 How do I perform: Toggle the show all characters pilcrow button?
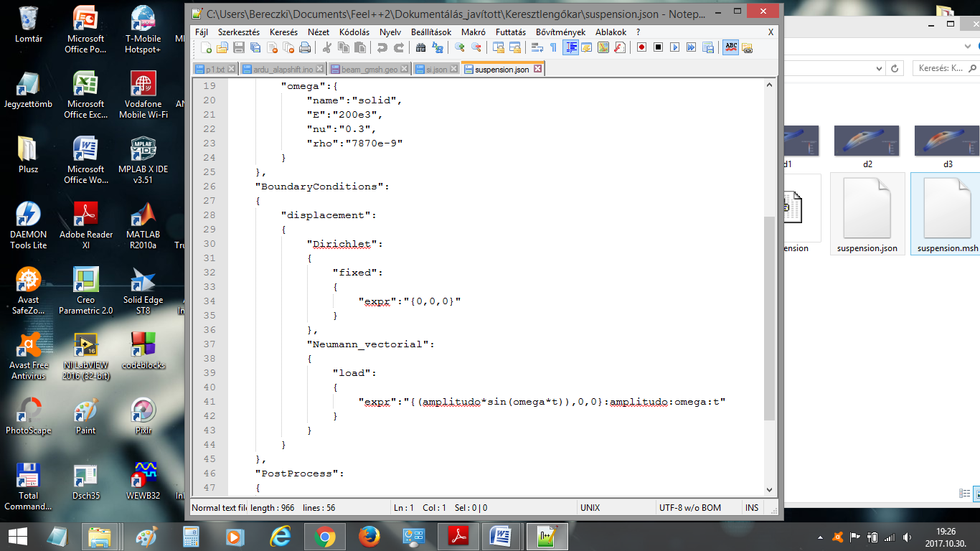[553, 48]
